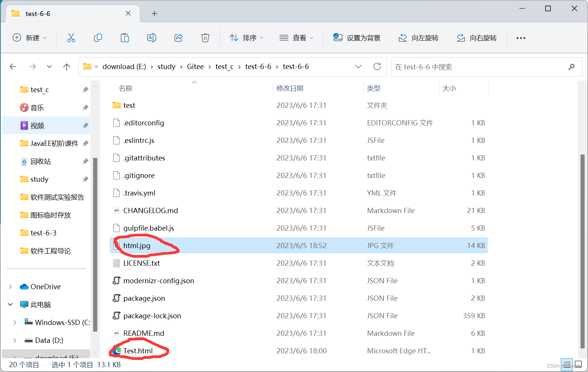
Task: Open a new tab with plus button
Action: (x=154, y=14)
